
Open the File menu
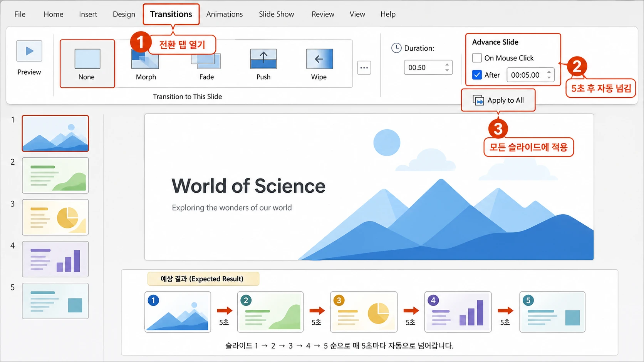click(20, 14)
